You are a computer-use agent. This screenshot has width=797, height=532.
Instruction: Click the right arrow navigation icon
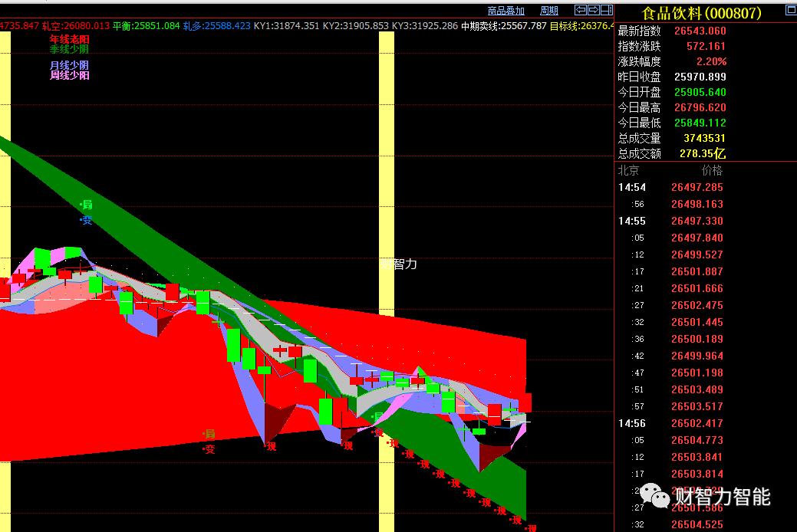(x=593, y=10)
